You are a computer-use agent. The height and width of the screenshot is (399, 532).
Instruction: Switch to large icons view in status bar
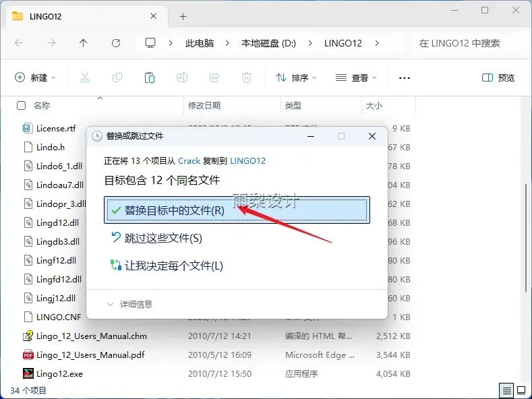(521, 390)
